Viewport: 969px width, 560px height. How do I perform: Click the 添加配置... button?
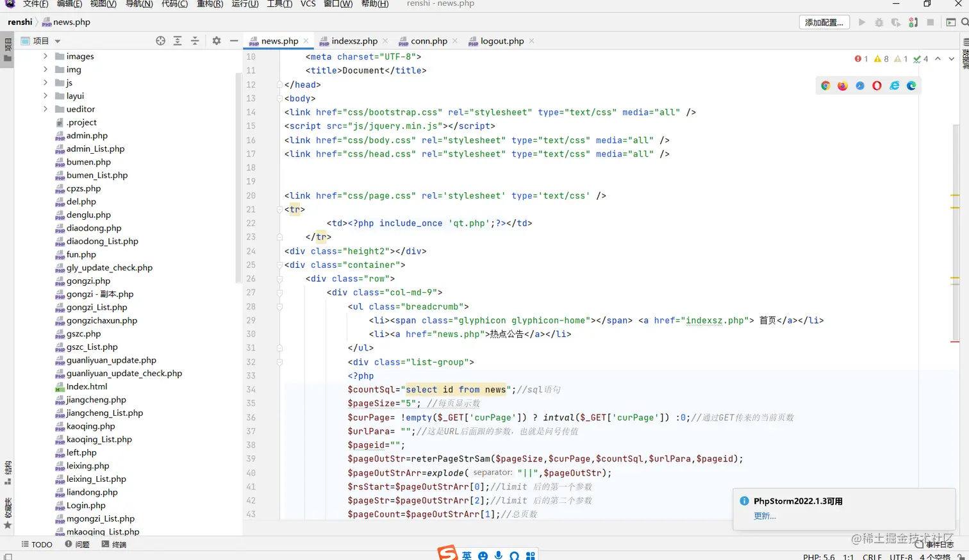coord(825,22)
